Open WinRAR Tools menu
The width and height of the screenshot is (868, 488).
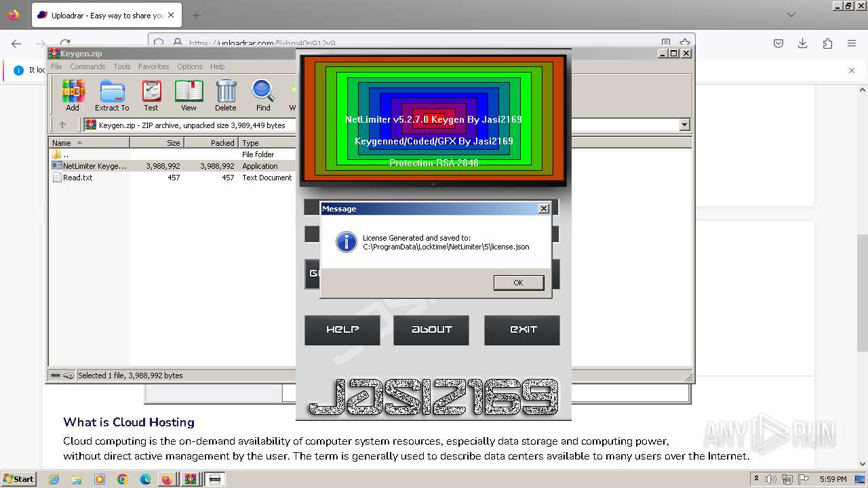click(x=122, y=66)
